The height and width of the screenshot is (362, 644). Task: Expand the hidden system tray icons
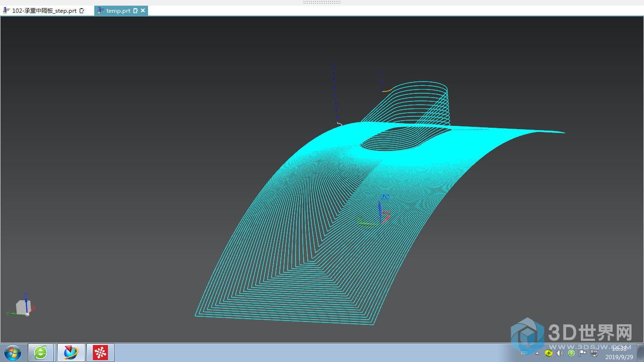coord(537,353)
